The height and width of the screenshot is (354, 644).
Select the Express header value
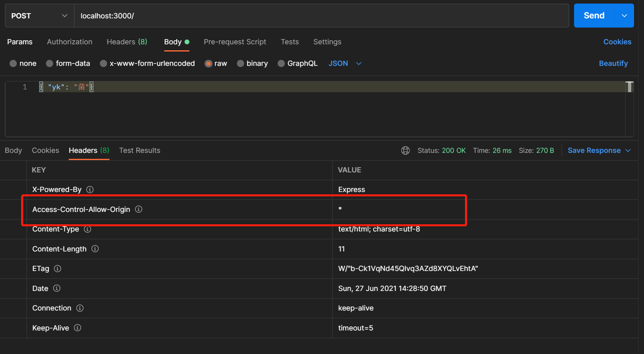[x=352, y=190]
